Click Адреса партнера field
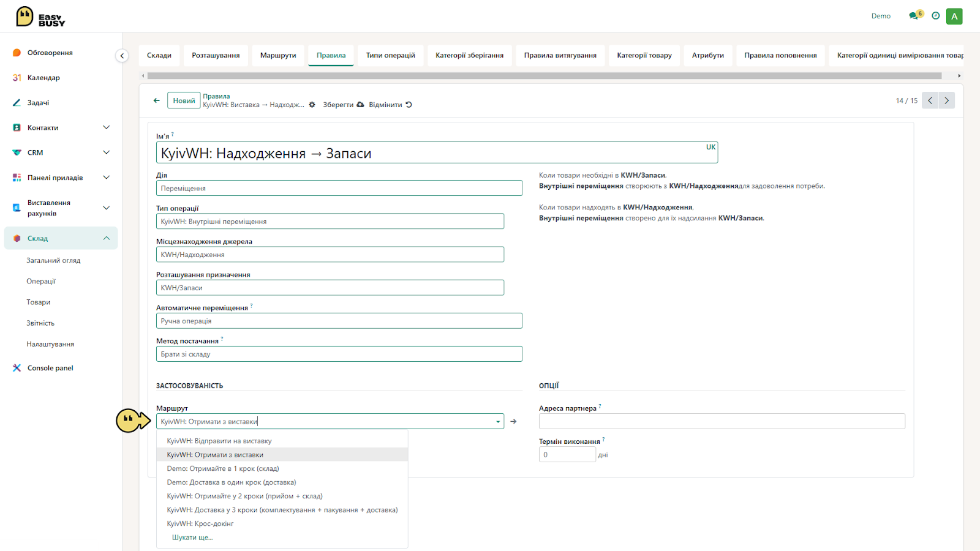Image resolution: width=980 pixels, height=551 pixels. point(722,421)
